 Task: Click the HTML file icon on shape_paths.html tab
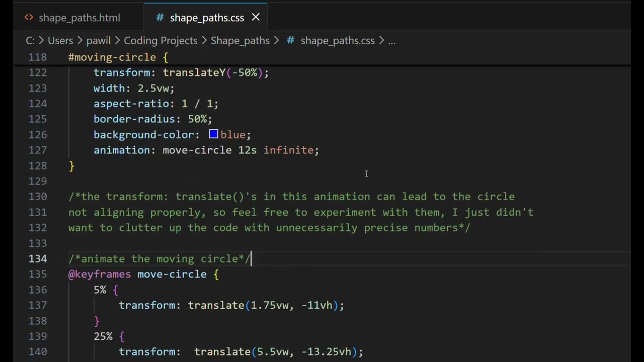(x=29, y=18)
